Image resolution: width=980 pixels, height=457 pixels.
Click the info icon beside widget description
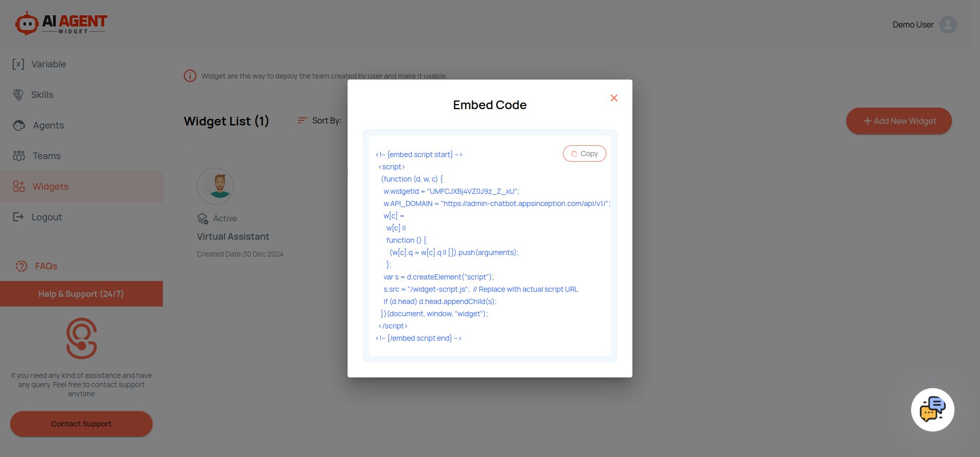[x=190, y=76]
